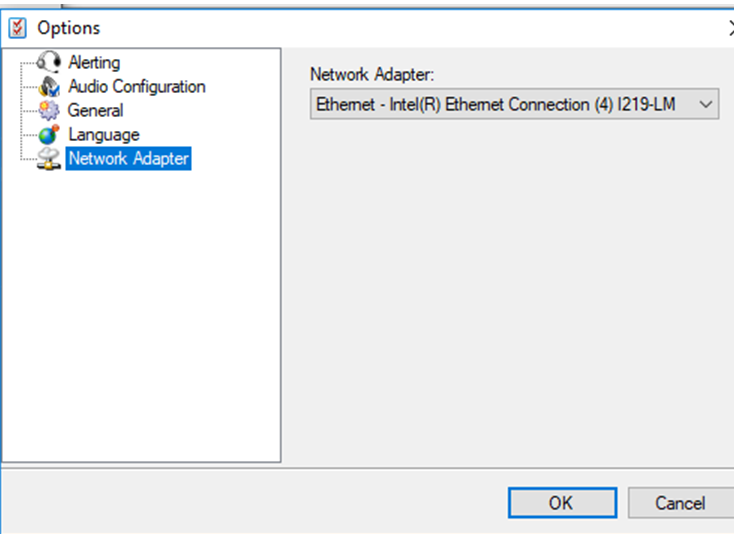734x534 pixels.
Task: Click the General gear icon
Action: [x=49, y=111]
